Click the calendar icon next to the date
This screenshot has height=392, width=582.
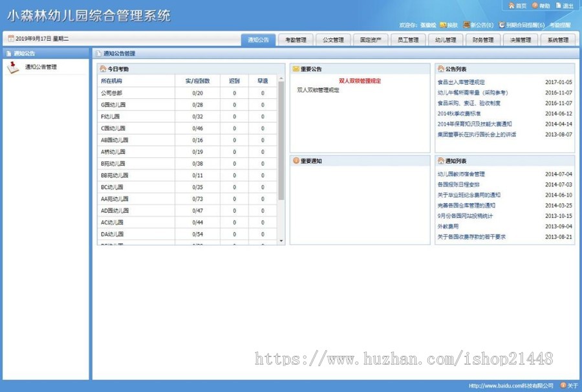point(11,39)
